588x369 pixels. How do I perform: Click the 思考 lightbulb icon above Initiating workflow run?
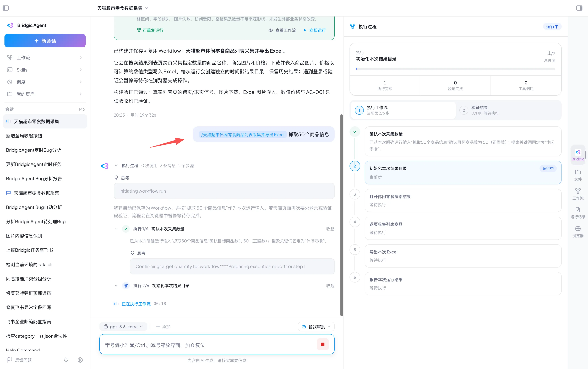click(x=116, y=178)
